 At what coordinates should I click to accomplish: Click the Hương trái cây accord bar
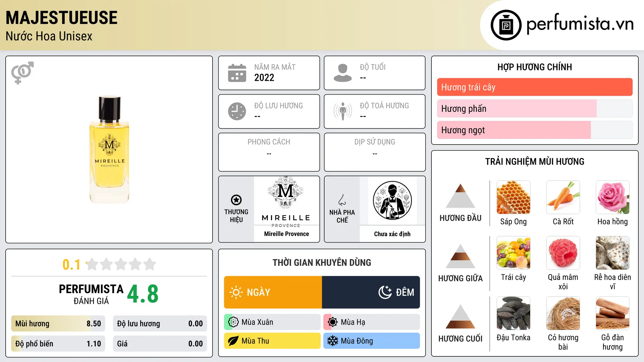[535, 87]
